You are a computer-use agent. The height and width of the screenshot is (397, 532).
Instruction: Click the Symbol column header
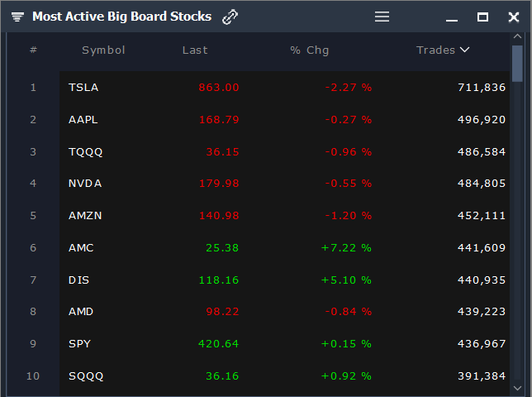point(103,50)
